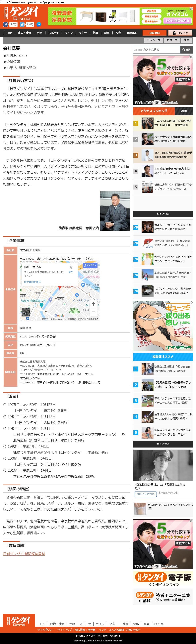196x644 pixels.
Task: Click the 比較する button in top ad
Action: tap(183, 79)
